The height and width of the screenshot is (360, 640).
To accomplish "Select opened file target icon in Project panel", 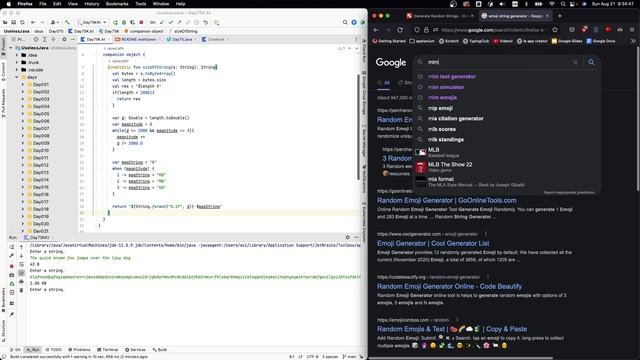I will 36,40.
